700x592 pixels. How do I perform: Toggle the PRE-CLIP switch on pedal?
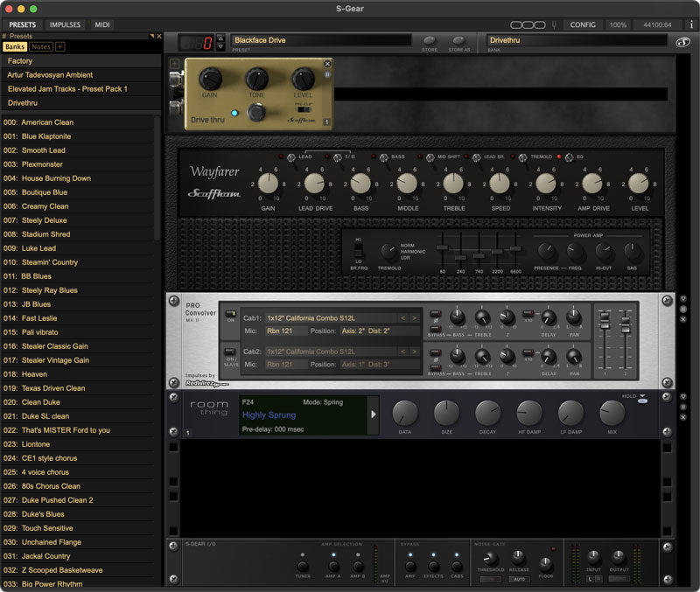coord(304,109)
